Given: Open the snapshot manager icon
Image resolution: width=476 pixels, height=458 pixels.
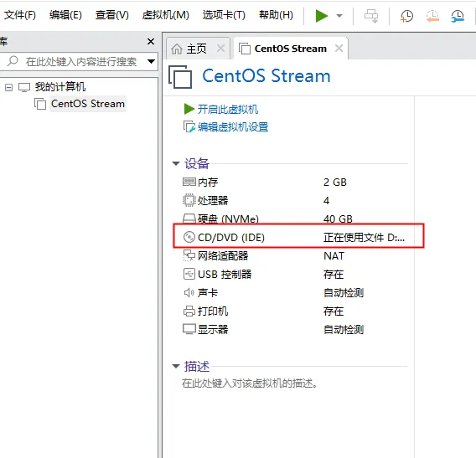Looking at the screenshot, I should [x=458, y=16].
